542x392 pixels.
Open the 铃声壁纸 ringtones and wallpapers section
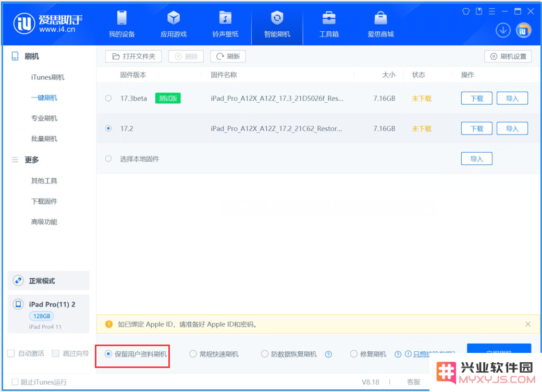(x=225, y=24)
